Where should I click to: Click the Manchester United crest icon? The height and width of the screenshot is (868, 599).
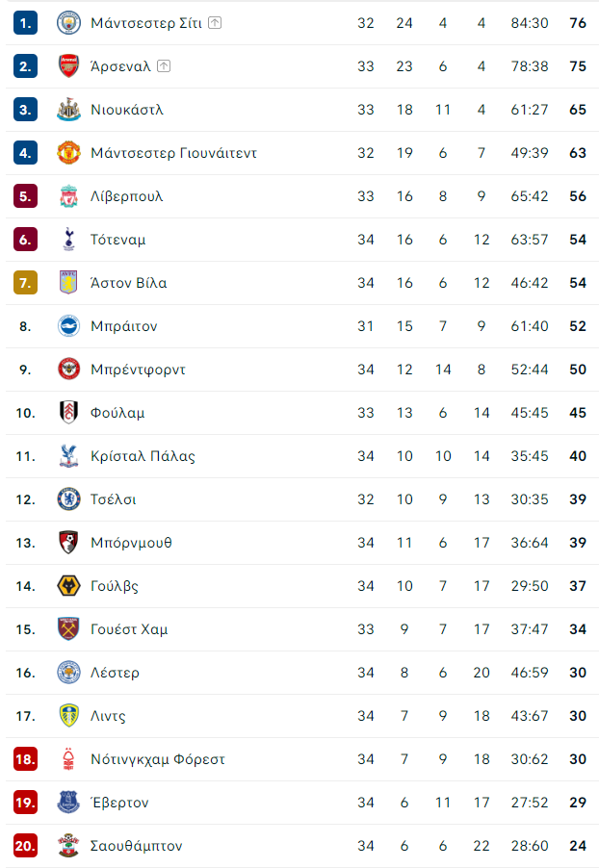coord(68,153)
